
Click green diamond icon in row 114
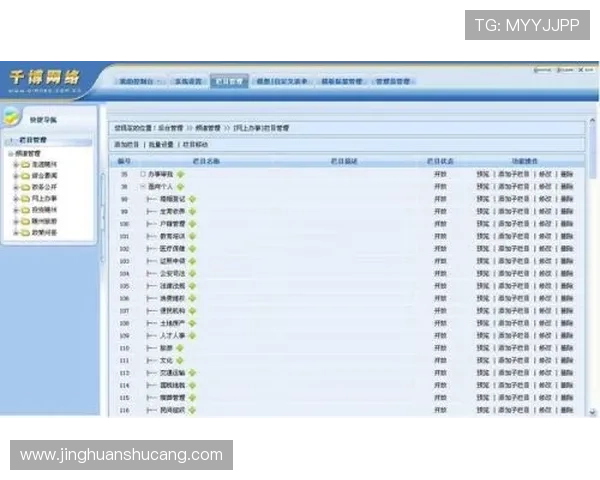(x=192, y=385)
